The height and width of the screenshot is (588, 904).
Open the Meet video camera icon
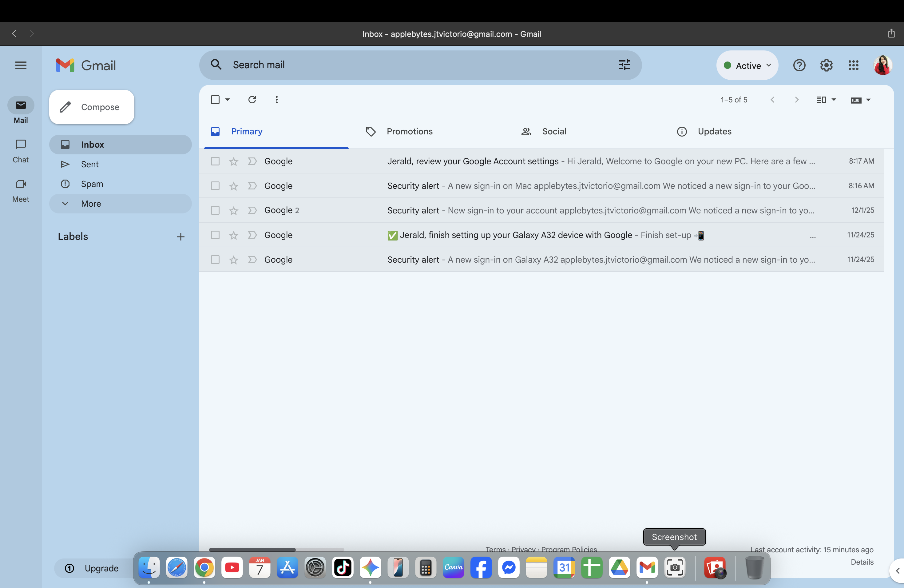tap(21, 184)
